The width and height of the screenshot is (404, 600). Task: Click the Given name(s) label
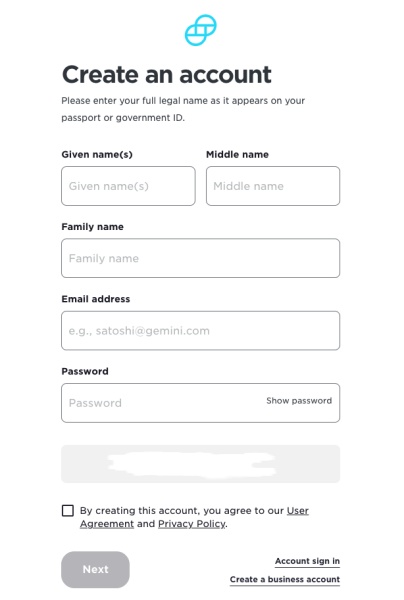(97, 155)
